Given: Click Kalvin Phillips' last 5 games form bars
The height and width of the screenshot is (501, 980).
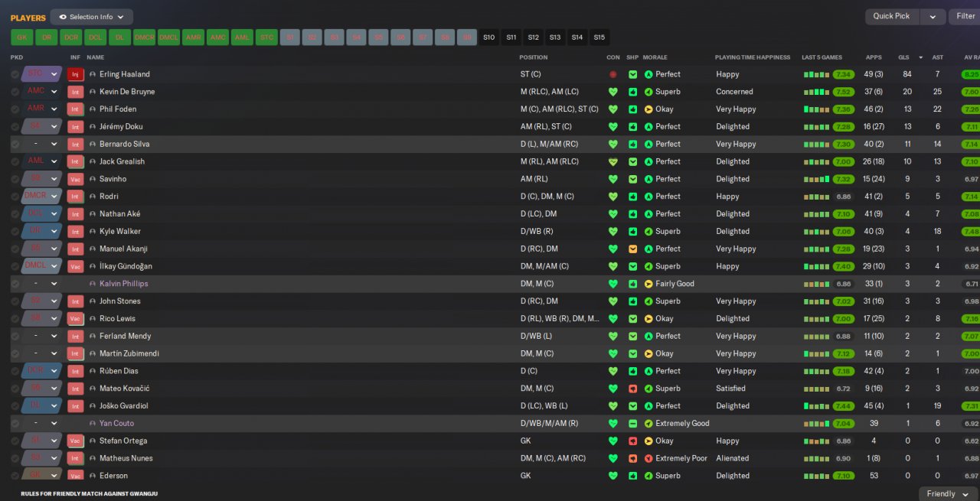Looking at the screenshot, I should pyautogui.click(x=817, y=284).
